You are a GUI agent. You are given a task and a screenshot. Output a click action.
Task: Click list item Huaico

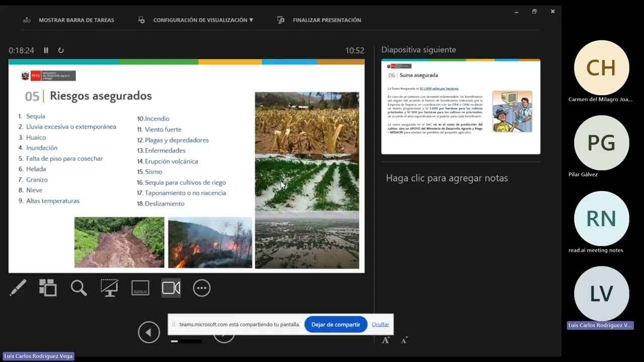(x=36, y=137)
